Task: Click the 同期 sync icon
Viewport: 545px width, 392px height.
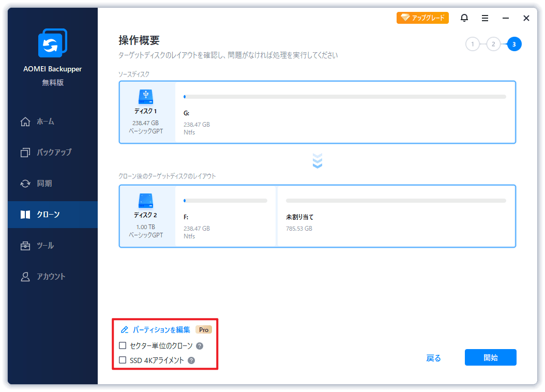Action: click(24, 183)
